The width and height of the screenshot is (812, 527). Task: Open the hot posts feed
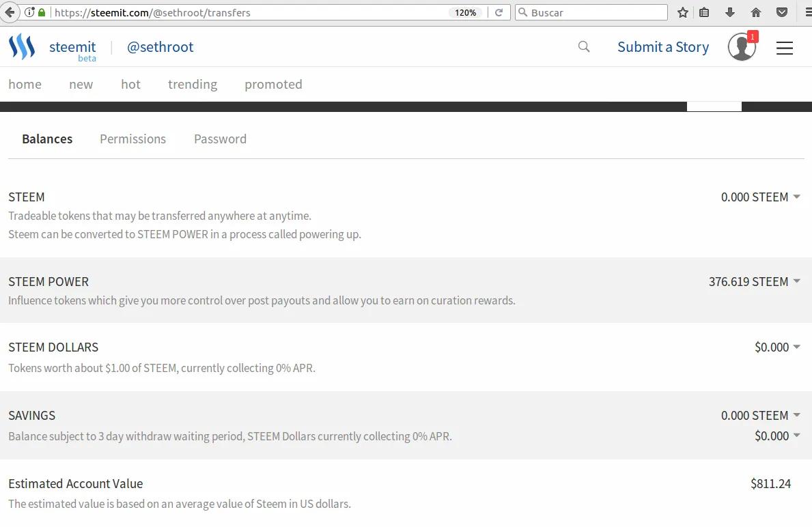130,85
